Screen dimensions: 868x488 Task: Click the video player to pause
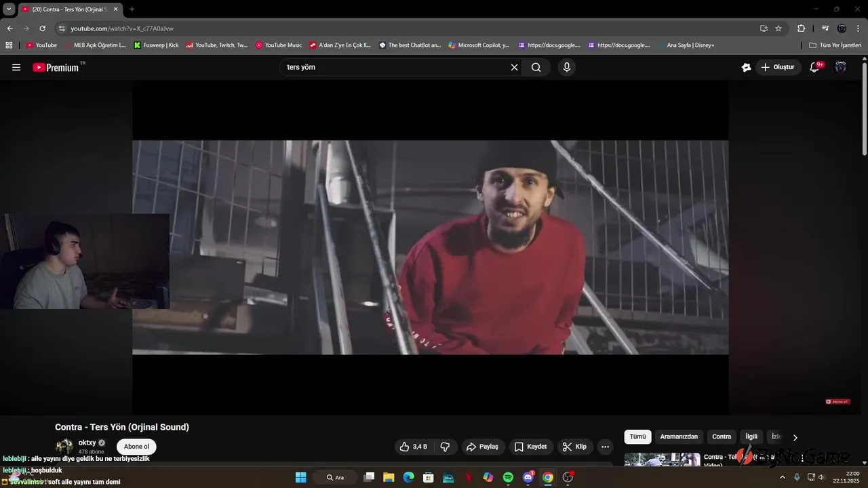(x=430, y=247)
